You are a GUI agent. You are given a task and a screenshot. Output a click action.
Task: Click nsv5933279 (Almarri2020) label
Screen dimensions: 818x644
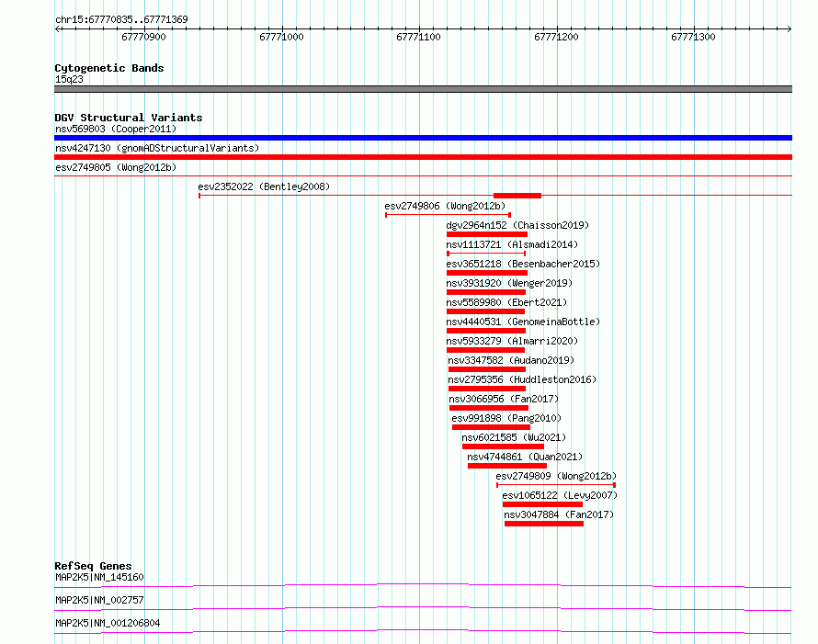pyautogui.click(x=512, y=341)
